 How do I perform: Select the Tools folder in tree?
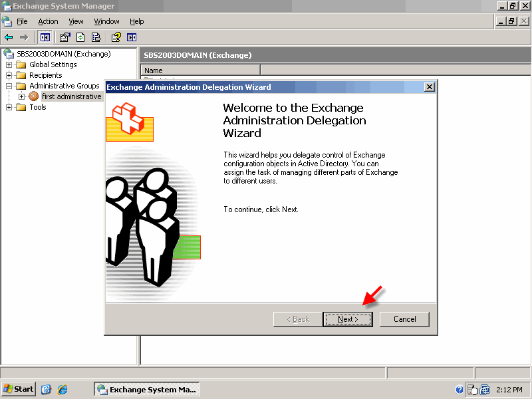[x=38, y=107]
